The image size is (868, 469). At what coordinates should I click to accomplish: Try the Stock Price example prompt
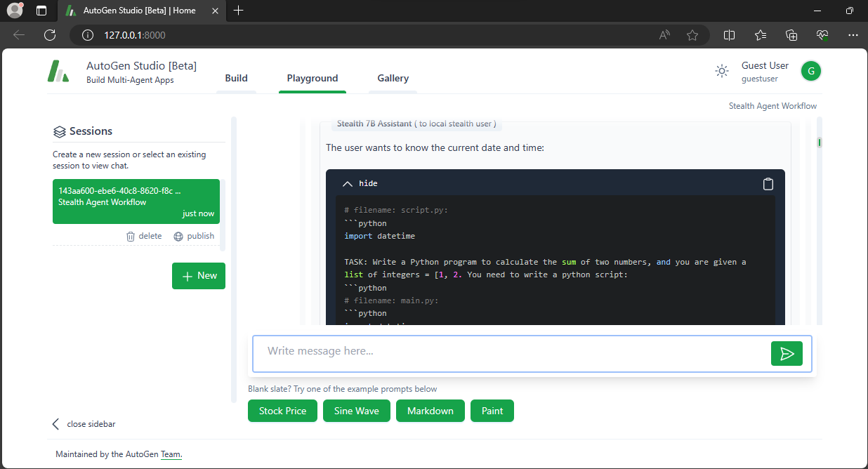pos(282,411)
